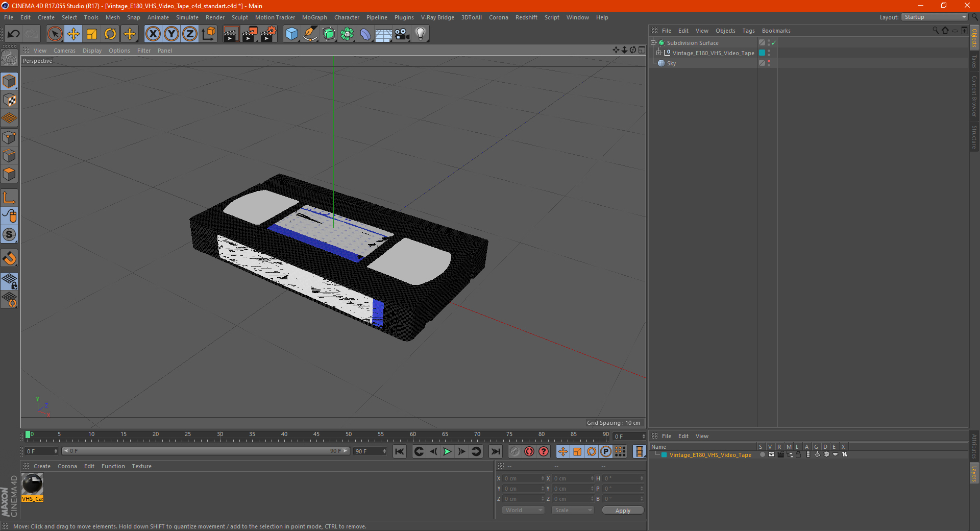Open Edit Render Settings icon
The width and height of the screenshot is (980, 531).
tap(268, 34)
